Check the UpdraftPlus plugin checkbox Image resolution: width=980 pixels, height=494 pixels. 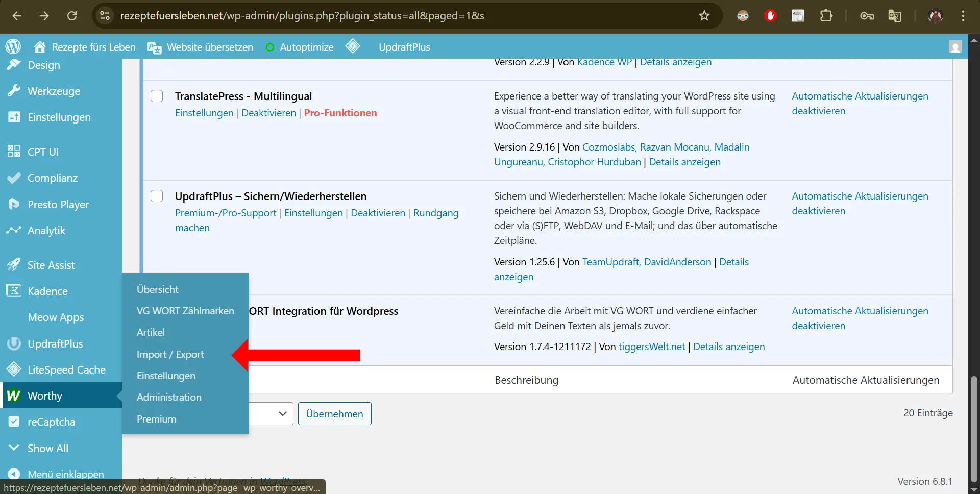point(157,196)
